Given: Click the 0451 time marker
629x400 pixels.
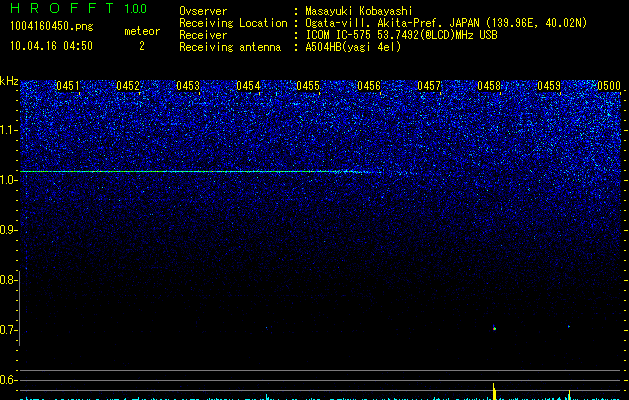Looking at the screenshot, I should pyautogui.click(x=68, y=86).
